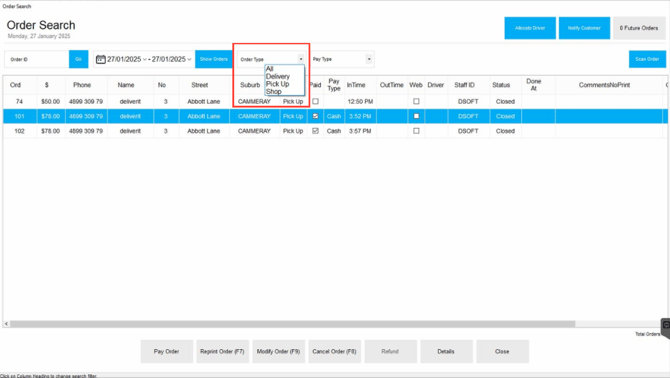Click the Close button
The height and width of the screenshot is (378, 670).
pos(502,352)
